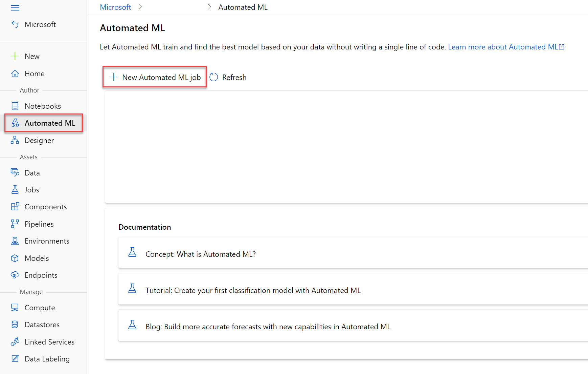Click the back arrow icon beside Microsoft
Viewport: 588px width, 374px height.
coord(15,24)
